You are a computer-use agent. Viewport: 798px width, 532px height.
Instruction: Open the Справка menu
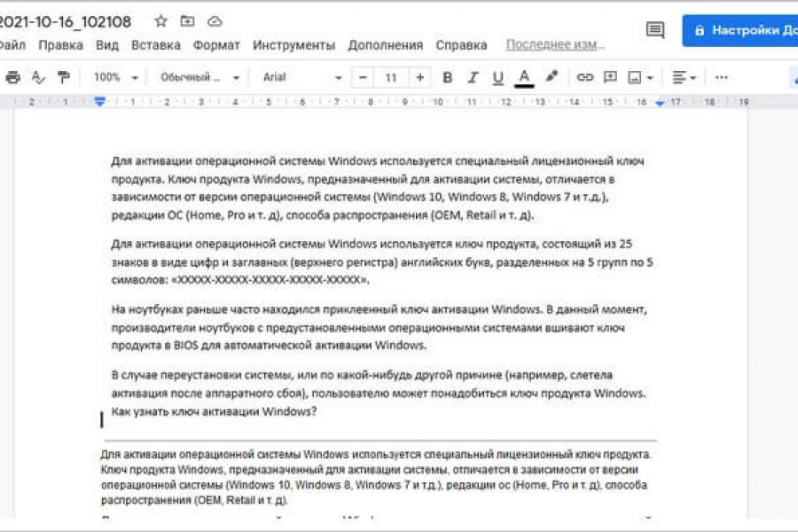pyautogui.click(x=461, y=45)
